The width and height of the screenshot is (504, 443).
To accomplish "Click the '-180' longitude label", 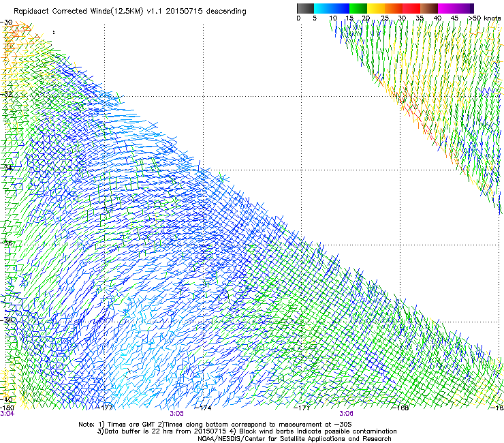I will (7, 408).
